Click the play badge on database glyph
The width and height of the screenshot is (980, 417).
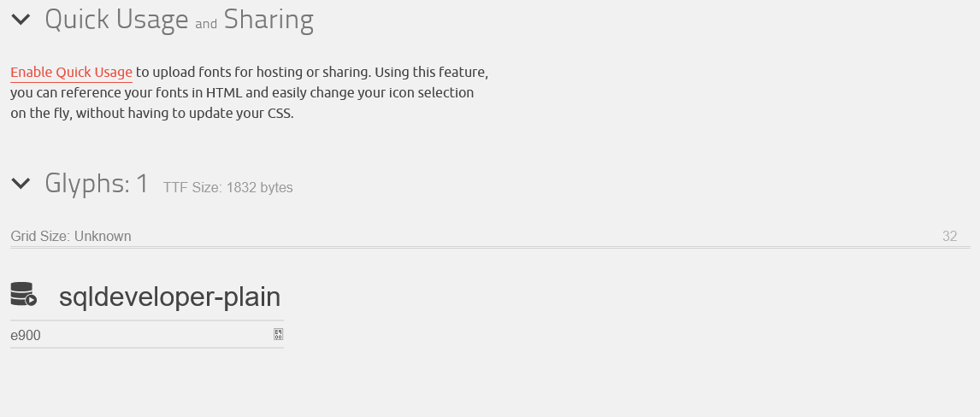coord(32,300)
